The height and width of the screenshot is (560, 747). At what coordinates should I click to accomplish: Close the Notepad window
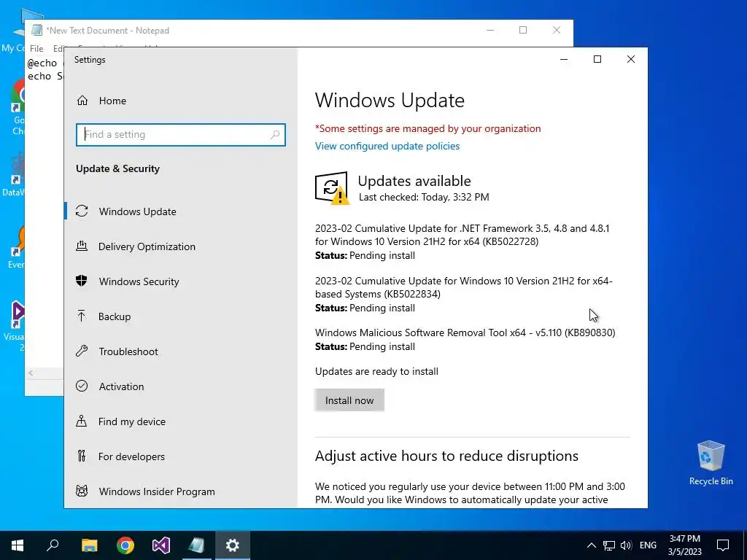[x=556, y=30]
